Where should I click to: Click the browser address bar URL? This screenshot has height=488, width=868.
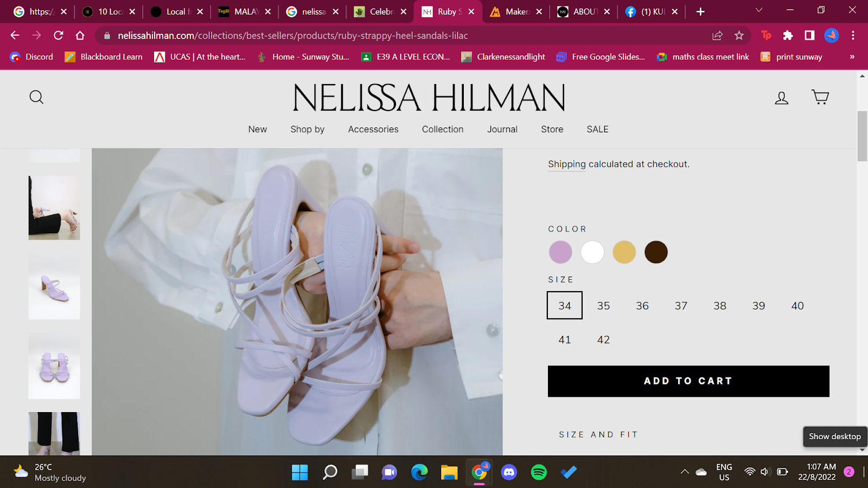tap(293, 35)
